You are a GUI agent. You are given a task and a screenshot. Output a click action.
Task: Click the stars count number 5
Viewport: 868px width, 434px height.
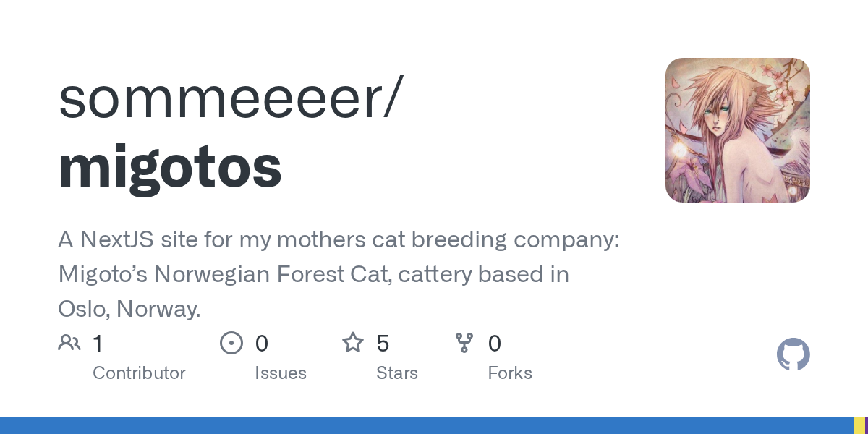[383, 344]
